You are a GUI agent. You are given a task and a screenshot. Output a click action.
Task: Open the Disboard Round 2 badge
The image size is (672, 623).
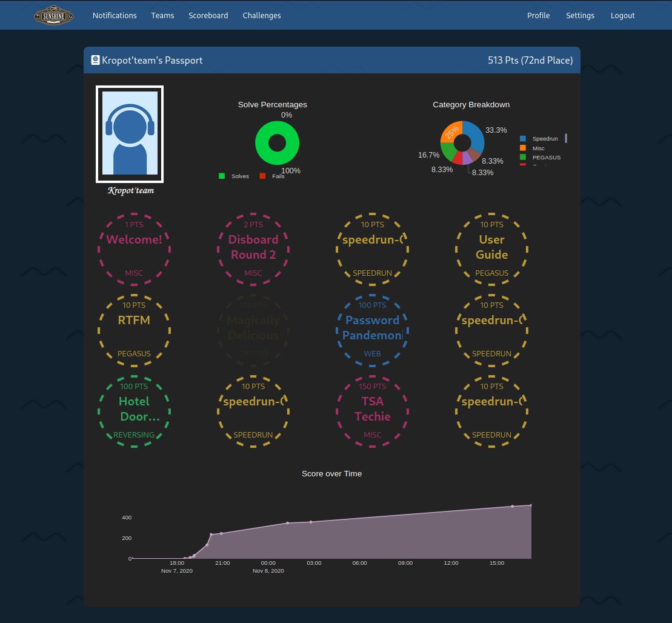tap(253, 249)
